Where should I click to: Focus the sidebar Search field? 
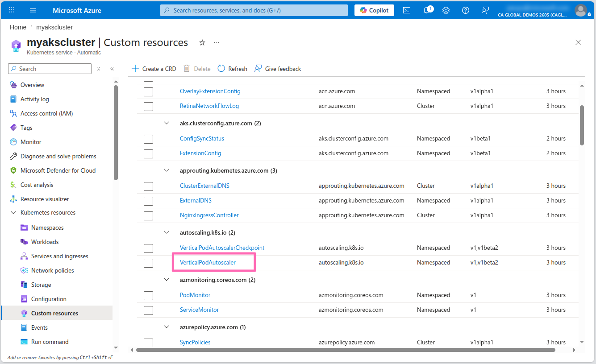[50, 69]
